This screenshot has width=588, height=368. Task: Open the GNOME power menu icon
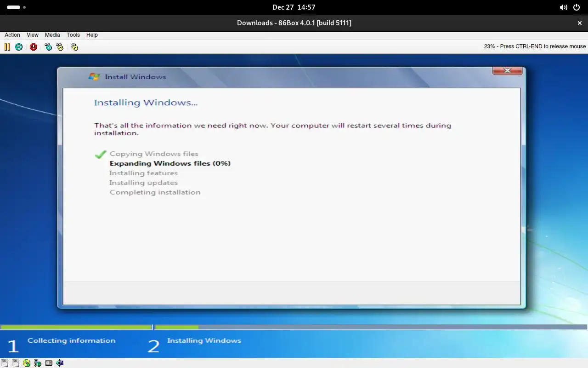click(x=577, y=7)
